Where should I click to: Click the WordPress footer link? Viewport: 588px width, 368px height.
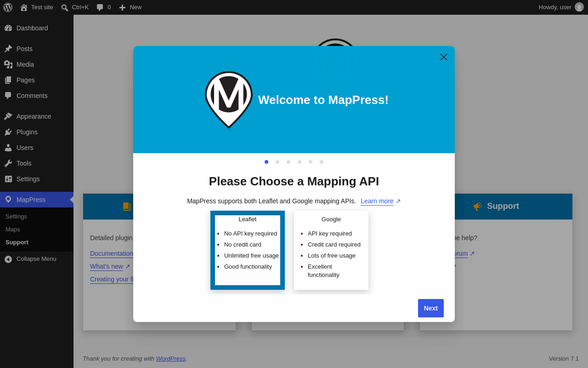coord(171,358)
